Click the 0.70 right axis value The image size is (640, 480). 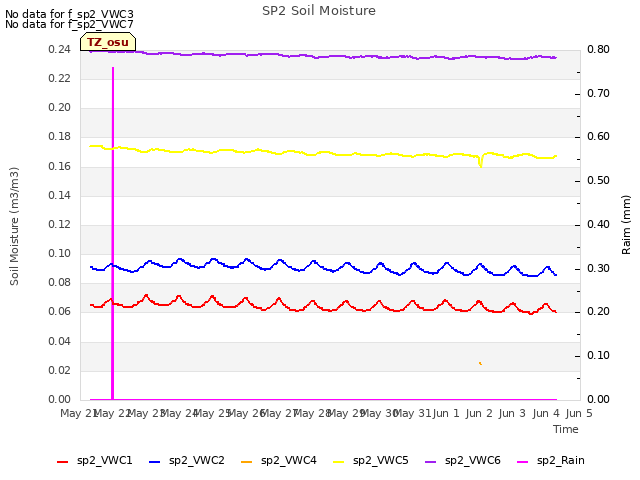pos(598,93)
